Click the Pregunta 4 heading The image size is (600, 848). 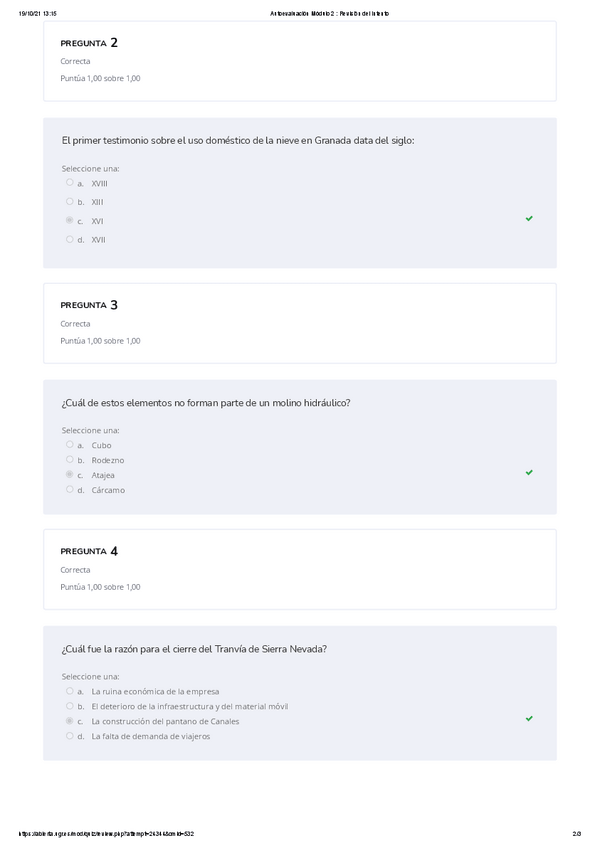(x=89, y=551)
